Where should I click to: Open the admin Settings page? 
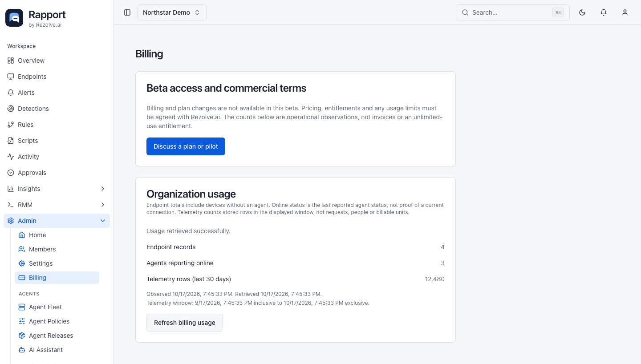[57, 263]
